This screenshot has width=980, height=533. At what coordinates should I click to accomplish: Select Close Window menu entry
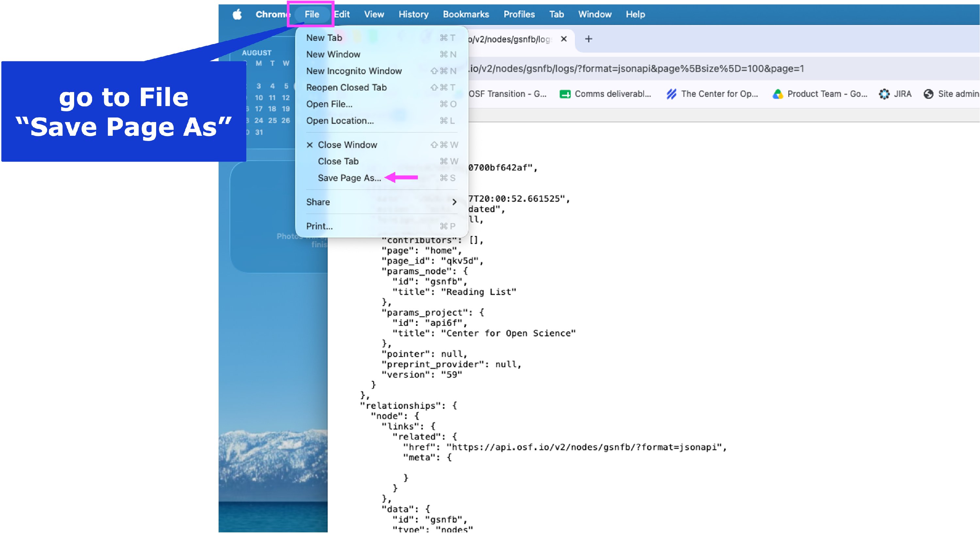(x=381, y=145)
